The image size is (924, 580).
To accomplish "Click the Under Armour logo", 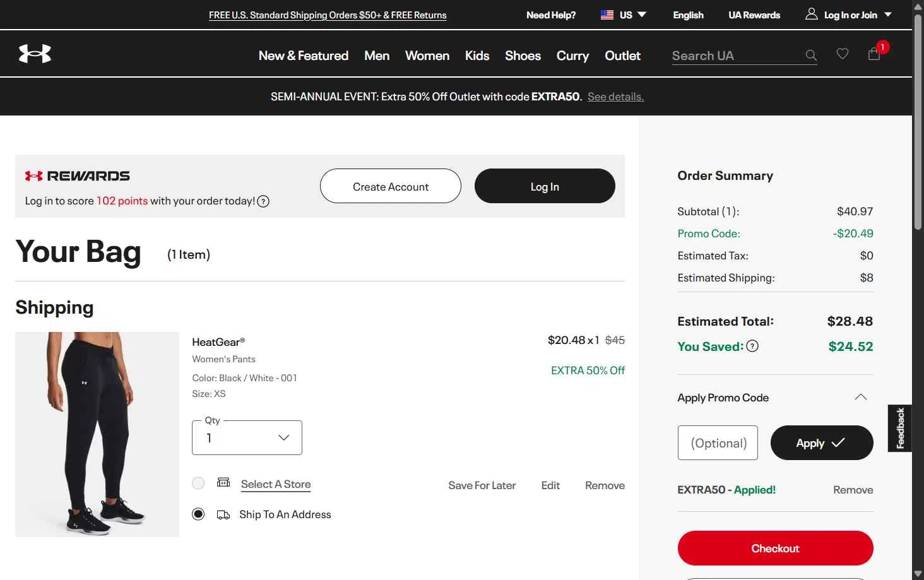I will point(35,54).
